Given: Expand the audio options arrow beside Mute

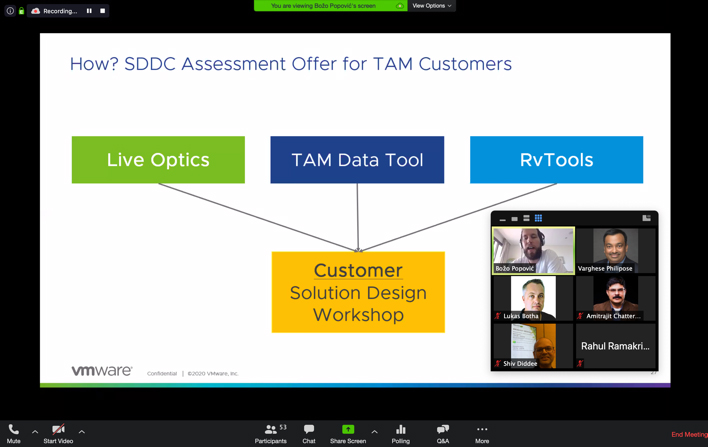Looking at the screenshot, I should point(35,432).
